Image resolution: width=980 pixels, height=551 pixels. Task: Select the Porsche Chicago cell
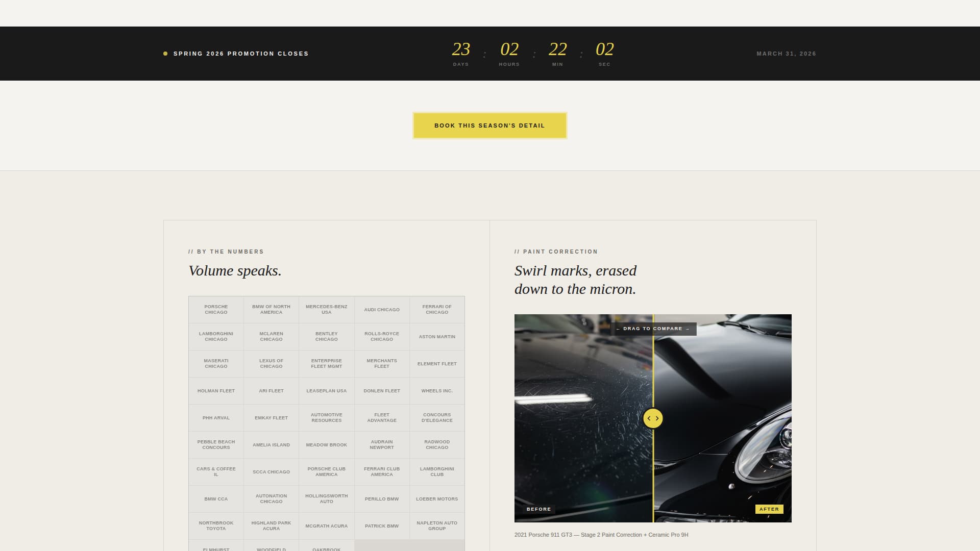216,310
